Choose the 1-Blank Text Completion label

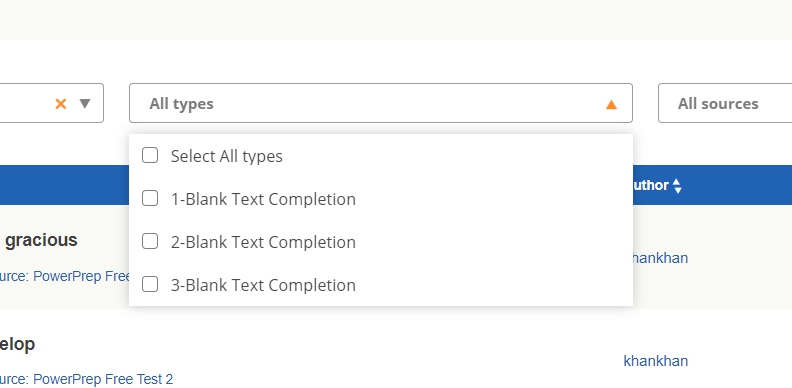tap(263, 199)
